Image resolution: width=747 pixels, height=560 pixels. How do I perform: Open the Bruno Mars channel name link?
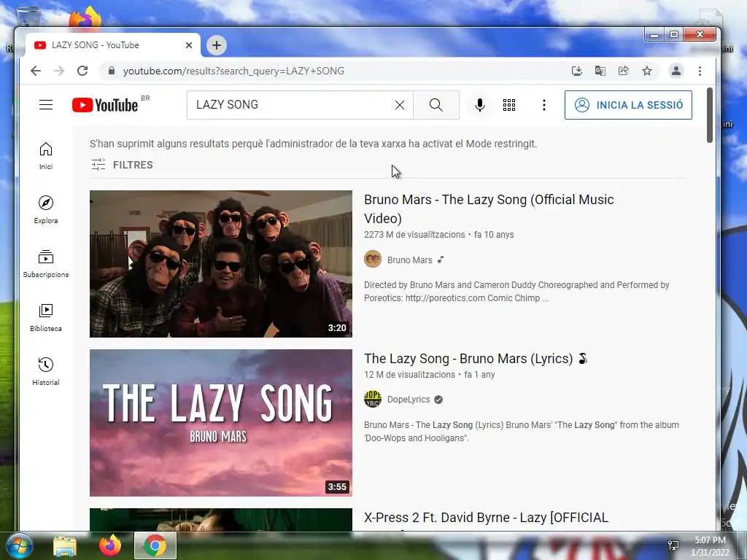(409, 260)
